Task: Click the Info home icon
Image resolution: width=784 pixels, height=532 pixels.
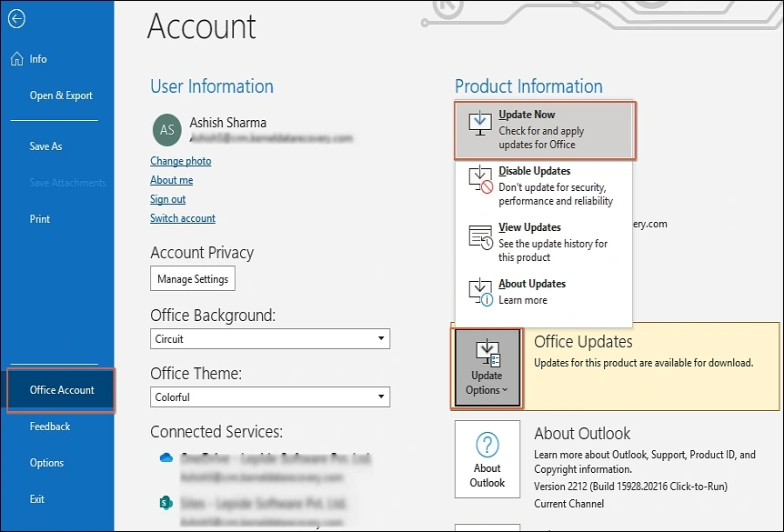Action: [x=16, y=58]
